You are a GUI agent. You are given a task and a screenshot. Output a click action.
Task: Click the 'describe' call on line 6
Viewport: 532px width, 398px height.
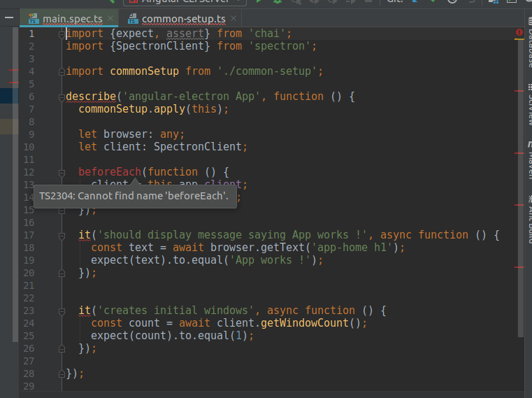click(x=91, y=97)
